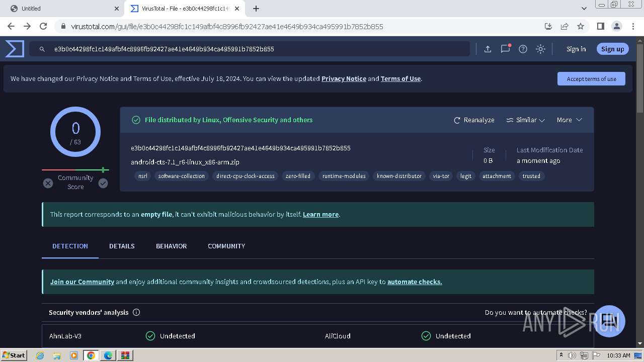The height and width of the screenshot is (362, 644).
Task: Open the help question mark icon
Action: point(523,49)
